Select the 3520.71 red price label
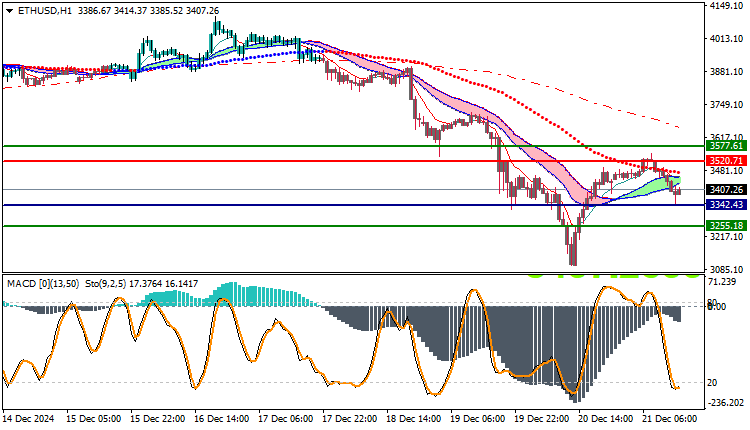Image resolution: width=750 pixels, height=430 pixels. [726, 161]
